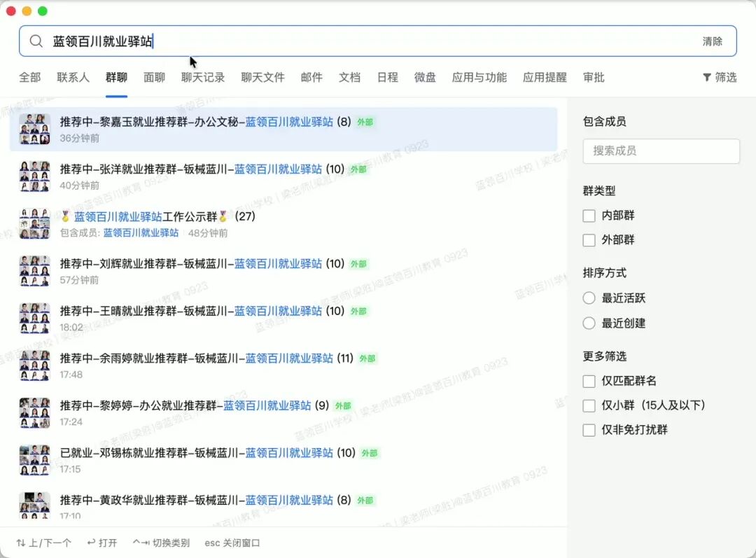Open avatar of 刘辉就业推荐群

(x=35, y=271)
